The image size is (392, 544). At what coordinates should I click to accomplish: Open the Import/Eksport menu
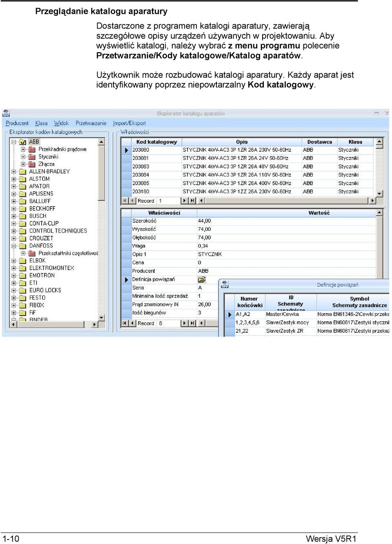pyautogui.click(x=129, y=123)
